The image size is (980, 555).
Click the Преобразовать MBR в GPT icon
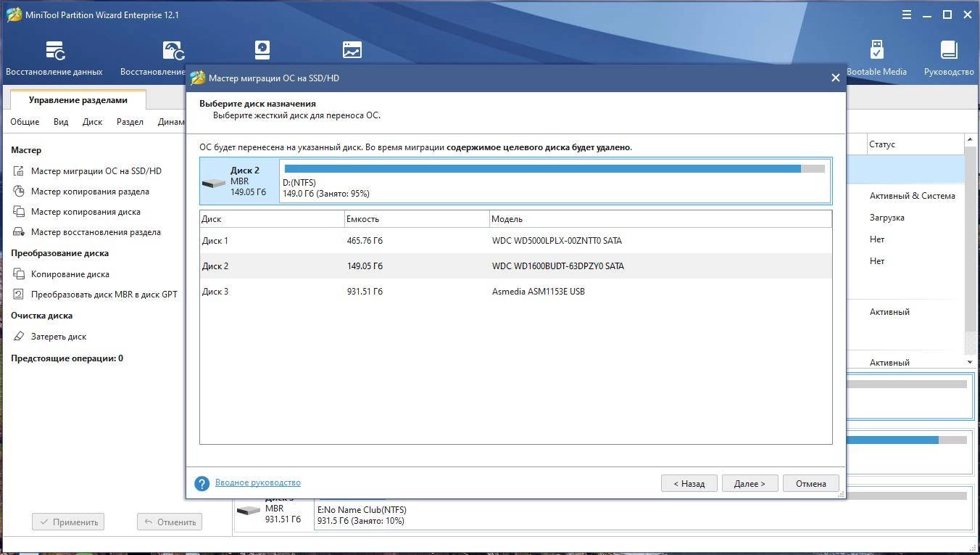pyautogui.click(x=19, y=295)
